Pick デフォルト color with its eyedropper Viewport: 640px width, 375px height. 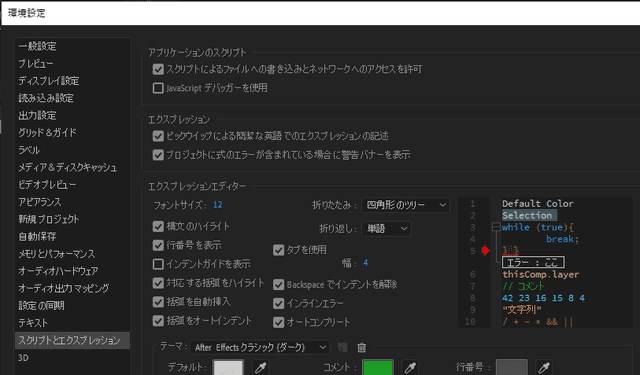coord(261,368)
